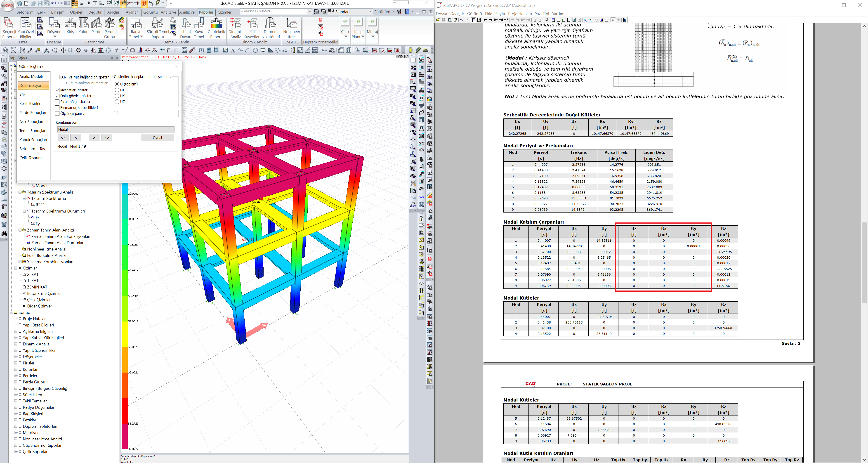Collapse Zaman Tanım Alanı Analizi node
This screenshot has width=868, height=463.
(20, 230)
